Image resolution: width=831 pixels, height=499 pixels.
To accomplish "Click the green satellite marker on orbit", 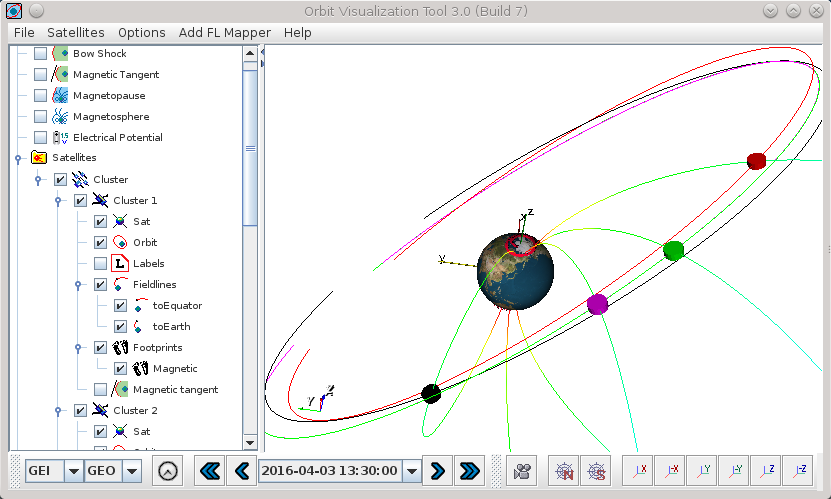I will point(674,250).
